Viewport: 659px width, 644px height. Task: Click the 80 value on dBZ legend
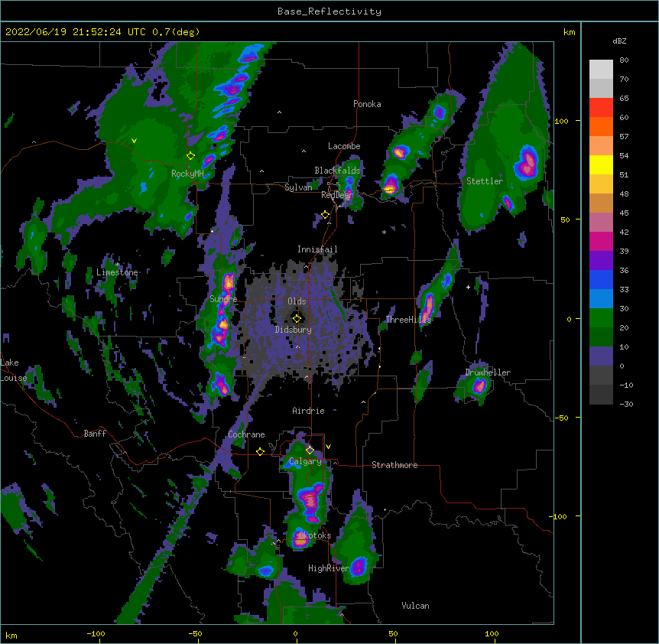pyautogui.click(x=624, y=60)
